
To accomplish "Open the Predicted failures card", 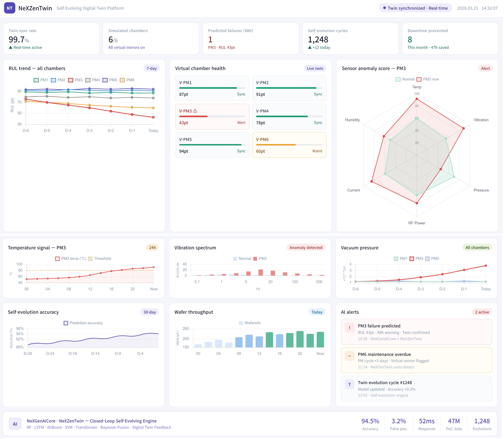I will pos(251,39).
